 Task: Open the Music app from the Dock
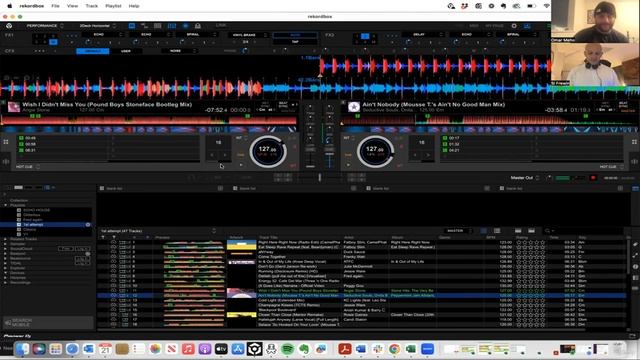188,349
